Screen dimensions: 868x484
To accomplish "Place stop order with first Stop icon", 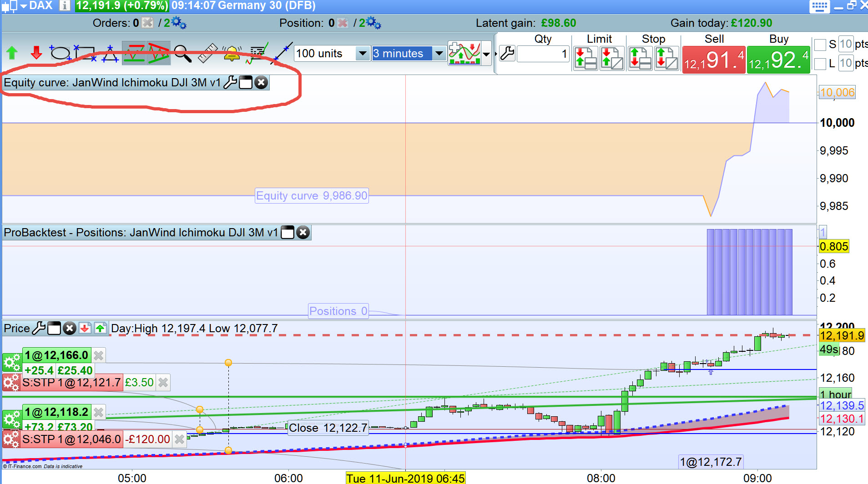I will (x=640, y=58).
